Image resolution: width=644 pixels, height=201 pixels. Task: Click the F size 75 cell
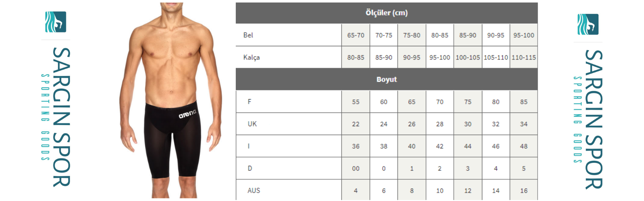tap(468, 102)
